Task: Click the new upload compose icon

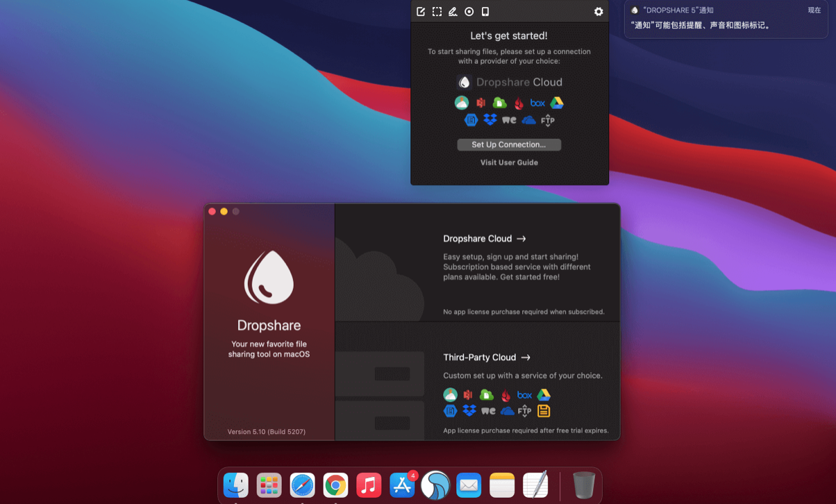Action: [x=421, y=11]
